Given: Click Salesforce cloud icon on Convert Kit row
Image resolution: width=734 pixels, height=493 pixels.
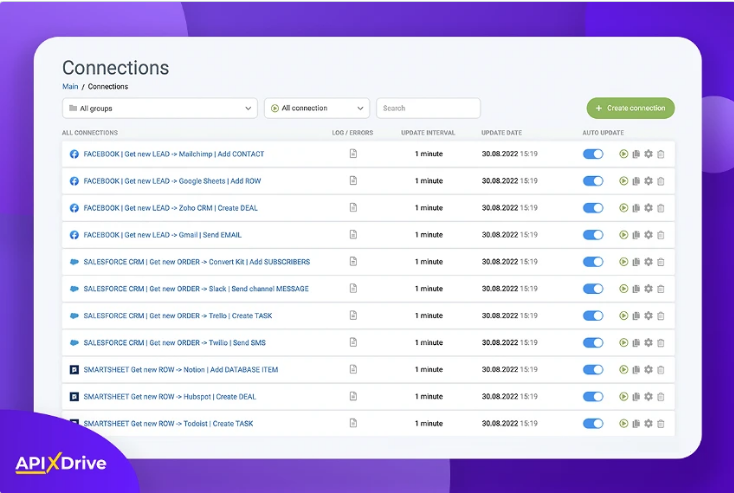Looking at the screenshot, I should (74, 262).
